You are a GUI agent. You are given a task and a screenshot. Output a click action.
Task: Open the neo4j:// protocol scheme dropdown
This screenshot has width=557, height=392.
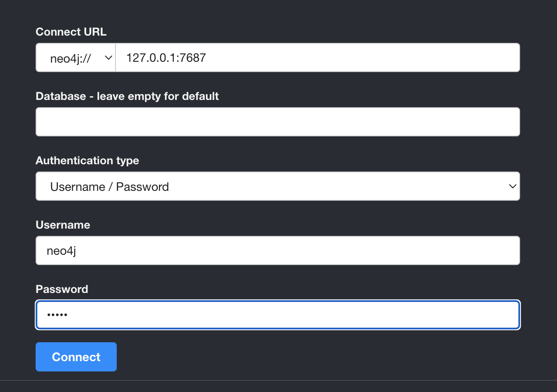(76, 57)
